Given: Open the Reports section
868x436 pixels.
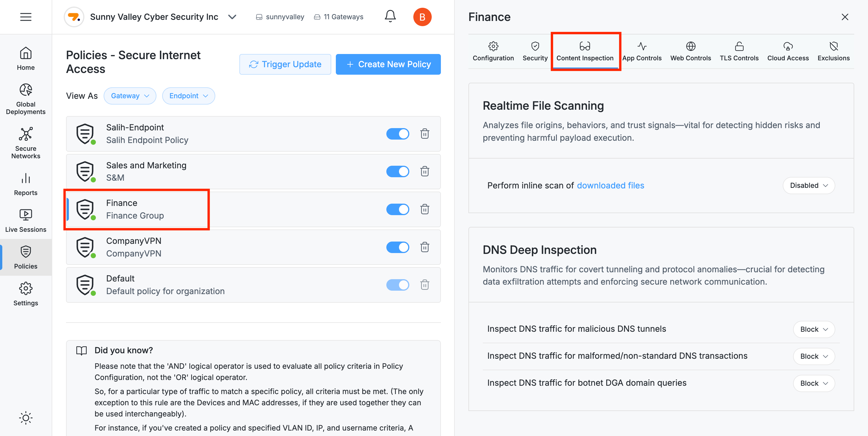Looking at the screenshot, I should click(x=25, y=184).
